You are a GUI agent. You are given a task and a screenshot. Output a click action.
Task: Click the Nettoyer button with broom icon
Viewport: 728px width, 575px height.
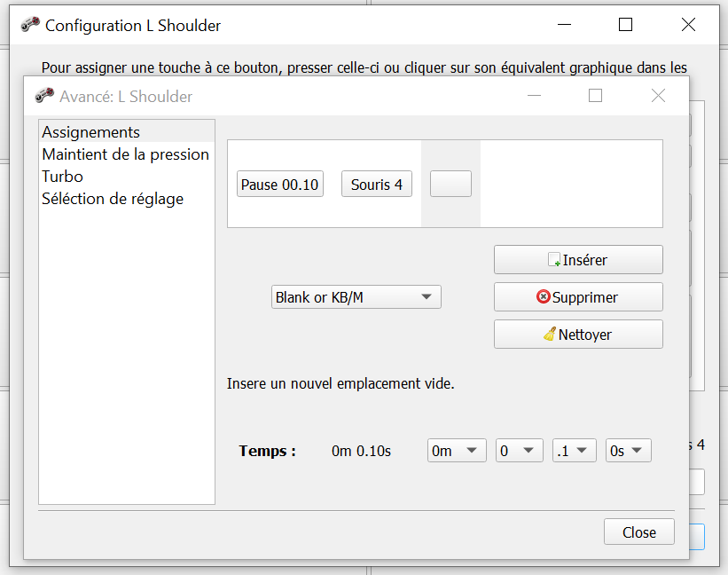[578, 335]
